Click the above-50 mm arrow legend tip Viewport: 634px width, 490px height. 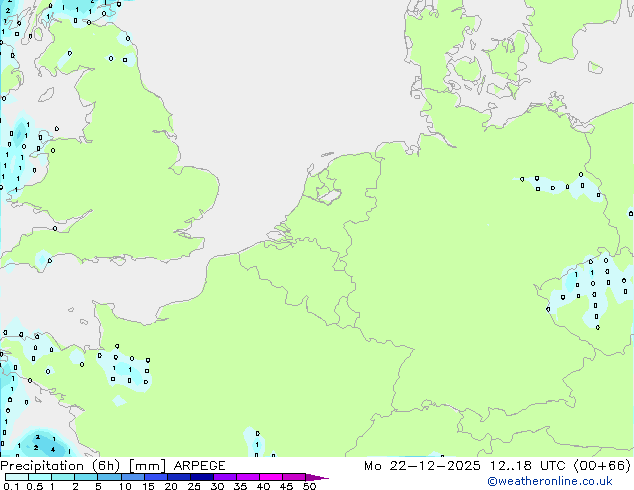pos(317,477)
